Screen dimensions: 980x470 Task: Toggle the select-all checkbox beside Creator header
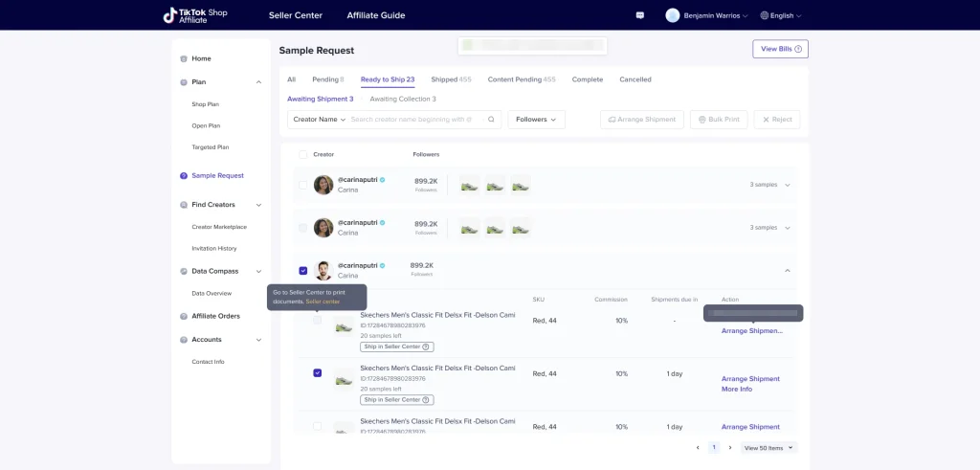(x=303, y=154)
